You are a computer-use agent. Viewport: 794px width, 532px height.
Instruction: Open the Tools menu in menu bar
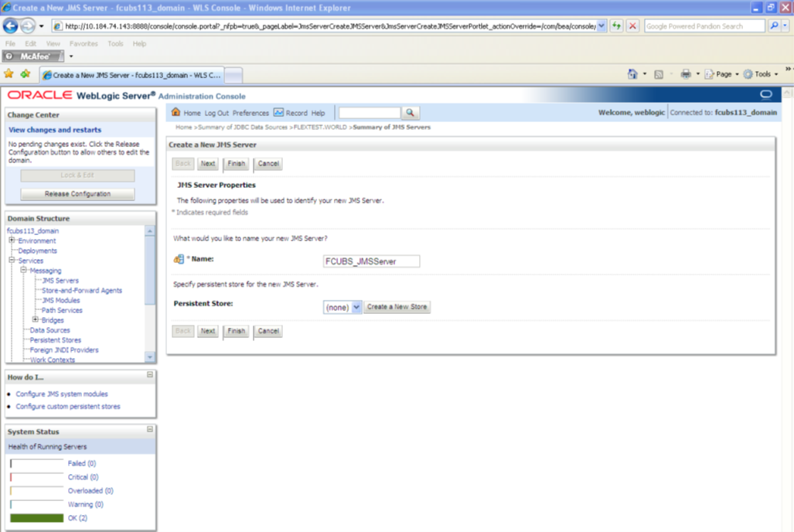point(115,43)
